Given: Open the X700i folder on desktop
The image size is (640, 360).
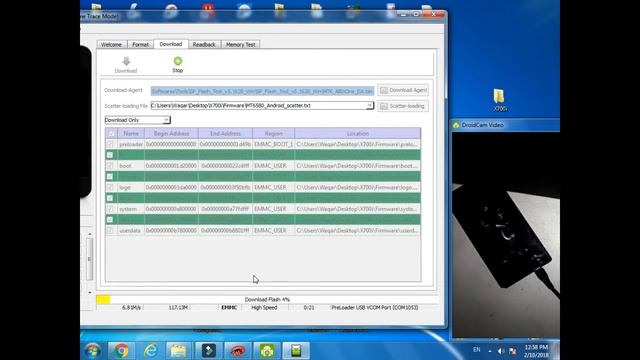Looking at the screenshot, I should coord(499,100).
